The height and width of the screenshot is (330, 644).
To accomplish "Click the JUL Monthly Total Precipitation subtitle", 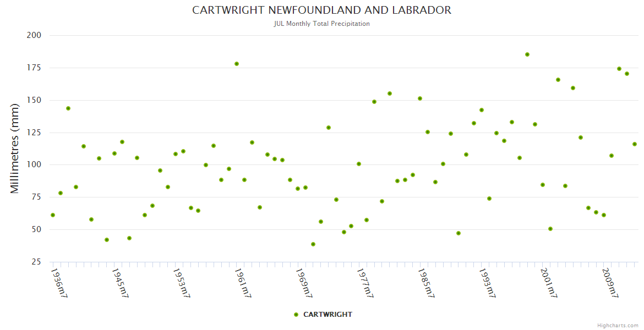I will point(321,24).
